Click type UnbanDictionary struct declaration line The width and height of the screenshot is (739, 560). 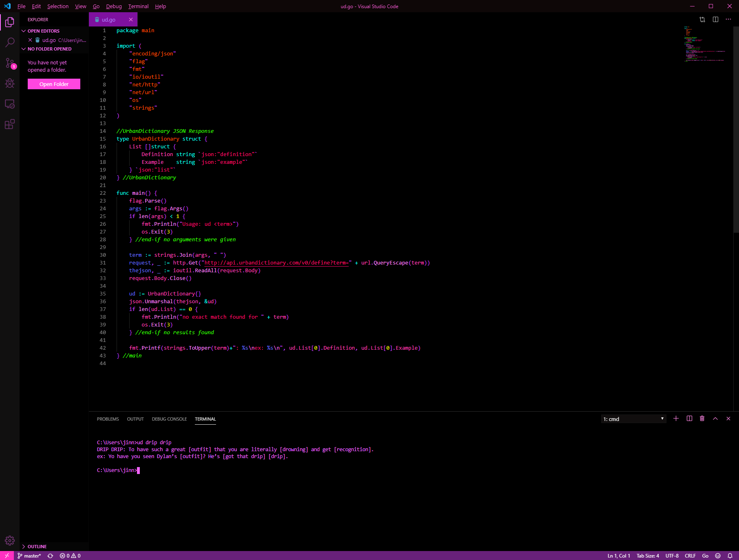[x=162, y=139]
